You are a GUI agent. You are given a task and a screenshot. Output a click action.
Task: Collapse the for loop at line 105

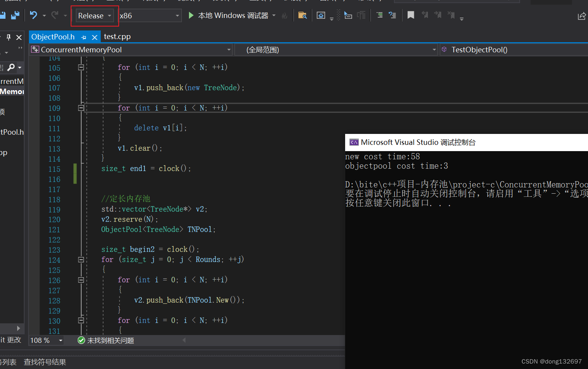click(x=81, y=67)
